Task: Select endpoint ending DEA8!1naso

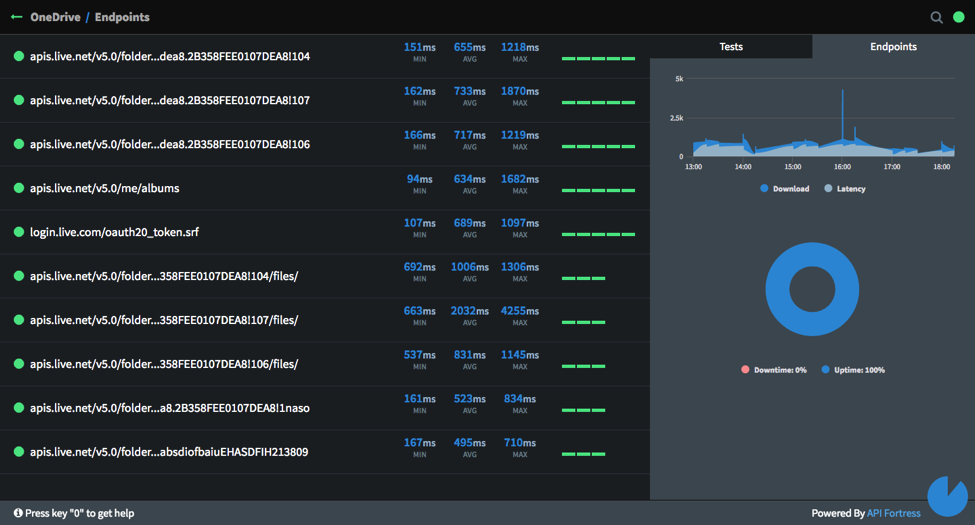Action: 170,407
